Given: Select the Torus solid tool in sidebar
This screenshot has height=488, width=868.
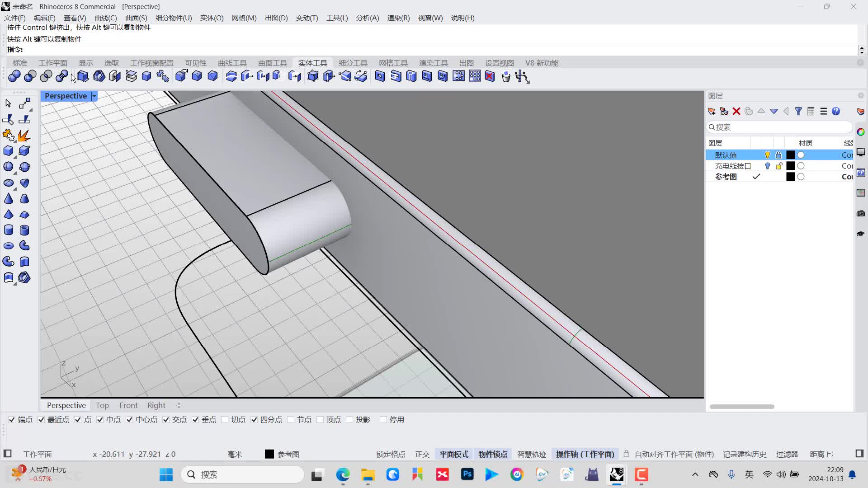Looking at the screenshot, I should point(8,246).
